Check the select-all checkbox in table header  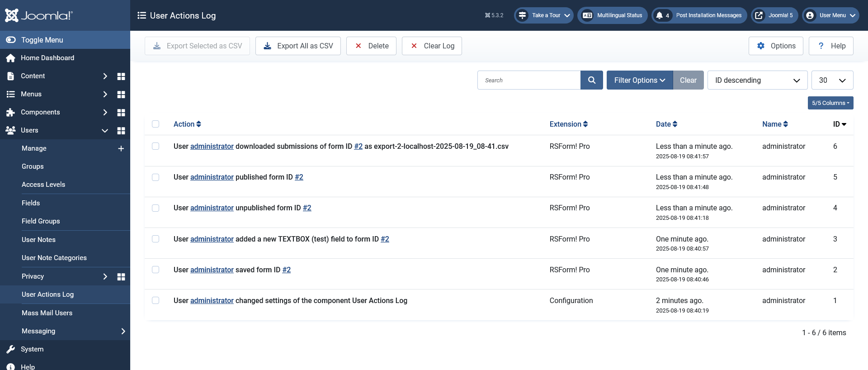[x=156, y=124]
